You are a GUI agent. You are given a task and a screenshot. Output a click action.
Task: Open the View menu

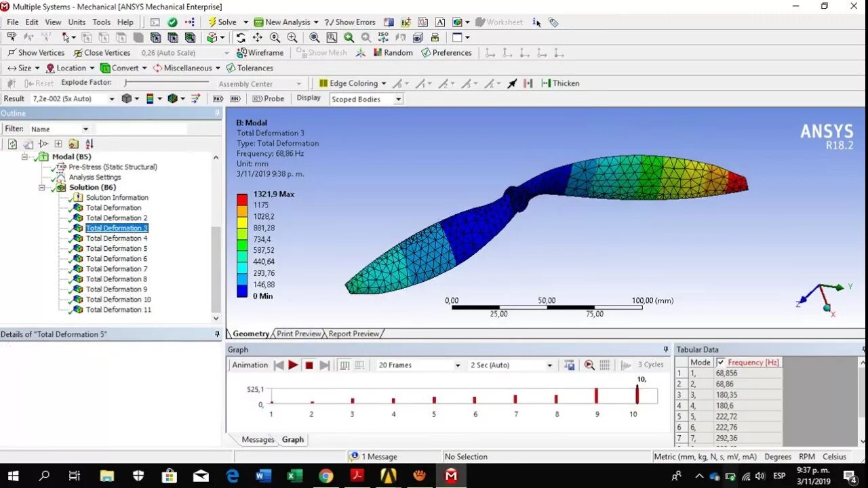coord(54,22)
